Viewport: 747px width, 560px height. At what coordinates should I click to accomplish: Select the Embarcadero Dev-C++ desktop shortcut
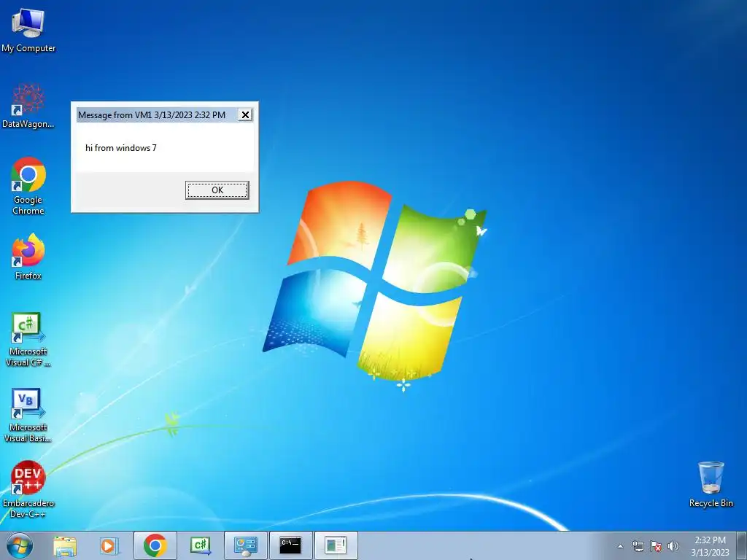tap(28, 489)
